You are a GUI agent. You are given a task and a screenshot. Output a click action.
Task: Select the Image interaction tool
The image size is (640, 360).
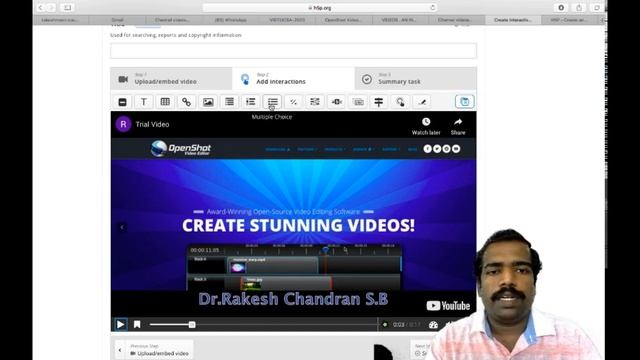208,102
